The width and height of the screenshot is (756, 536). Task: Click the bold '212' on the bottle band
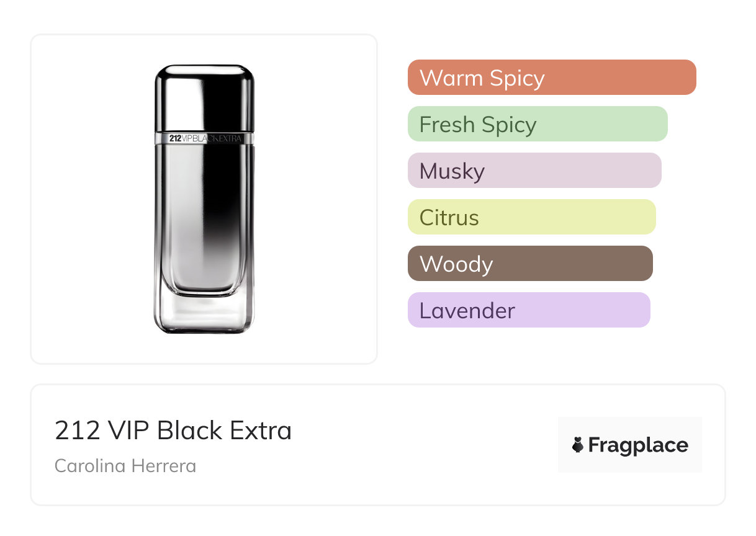point(176,138)
